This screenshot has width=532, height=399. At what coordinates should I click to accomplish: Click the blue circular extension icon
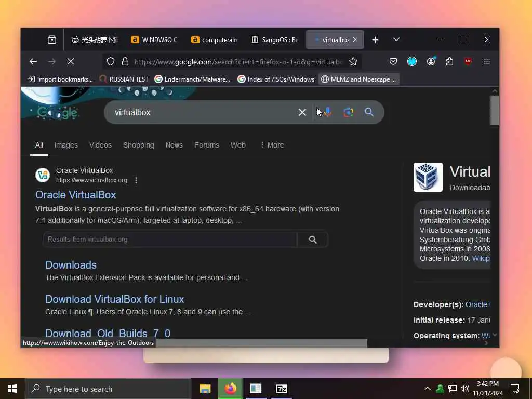[412, 61]
